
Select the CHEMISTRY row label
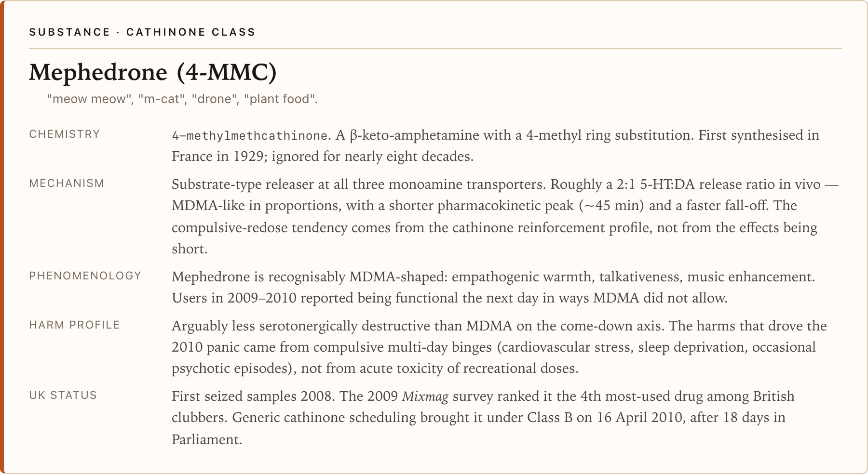[65, 134]
